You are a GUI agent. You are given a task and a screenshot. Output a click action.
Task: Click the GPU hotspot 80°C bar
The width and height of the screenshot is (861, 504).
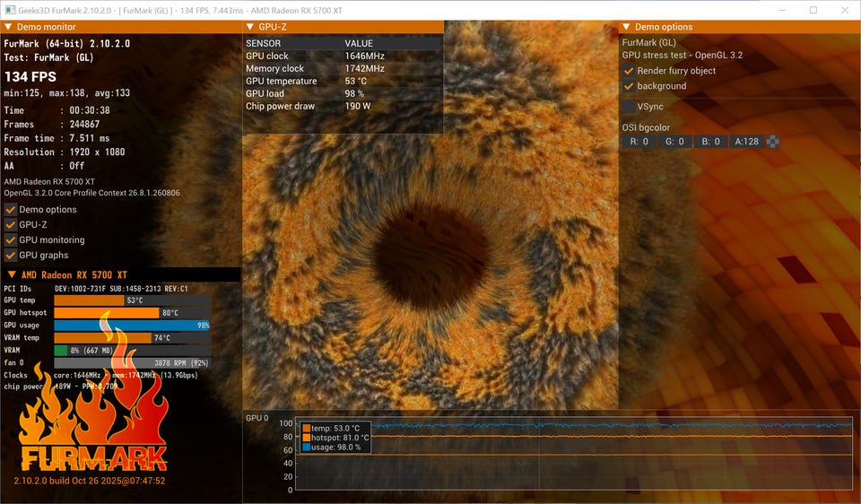(x=133, y=313)
